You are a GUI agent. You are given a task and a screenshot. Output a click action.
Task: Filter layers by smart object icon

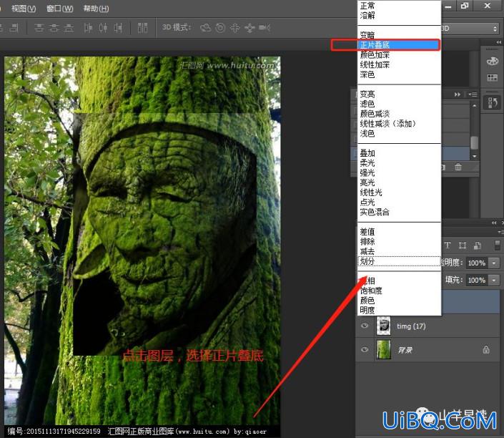point(478,245)
